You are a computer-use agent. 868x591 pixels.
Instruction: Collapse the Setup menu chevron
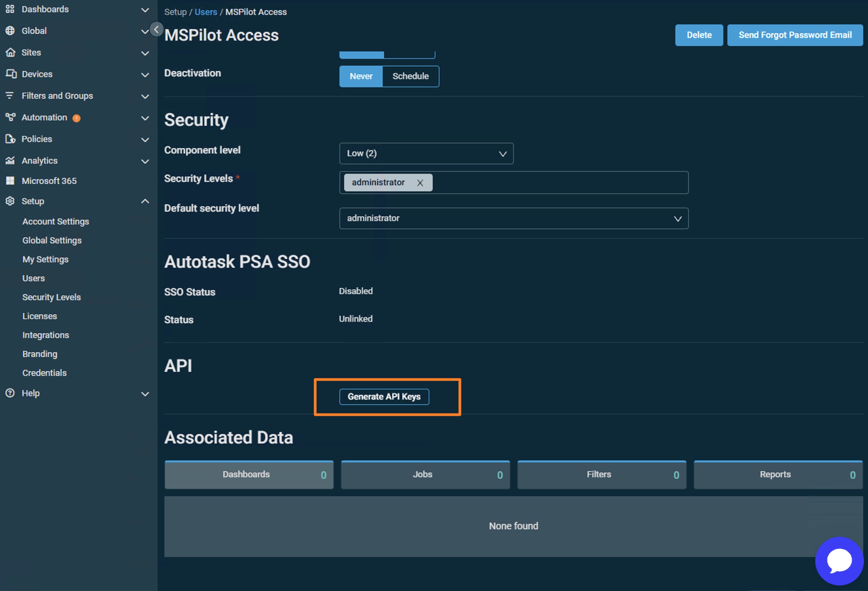point(145,201)
